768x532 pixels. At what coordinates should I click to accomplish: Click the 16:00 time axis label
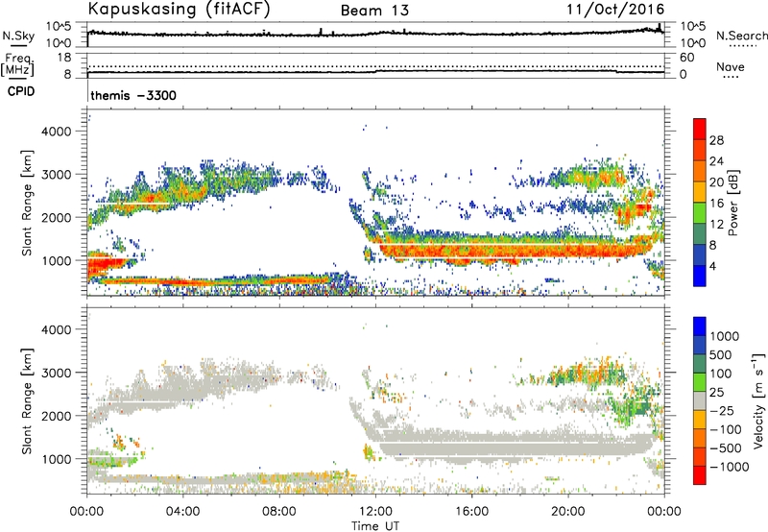click(x=471, y=512)
